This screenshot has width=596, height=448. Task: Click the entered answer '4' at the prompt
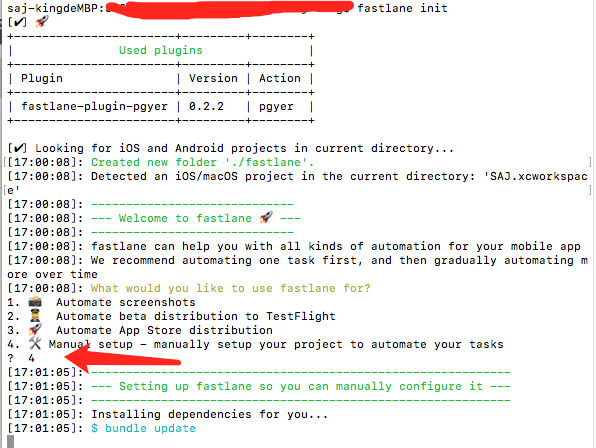pos(31,358)
